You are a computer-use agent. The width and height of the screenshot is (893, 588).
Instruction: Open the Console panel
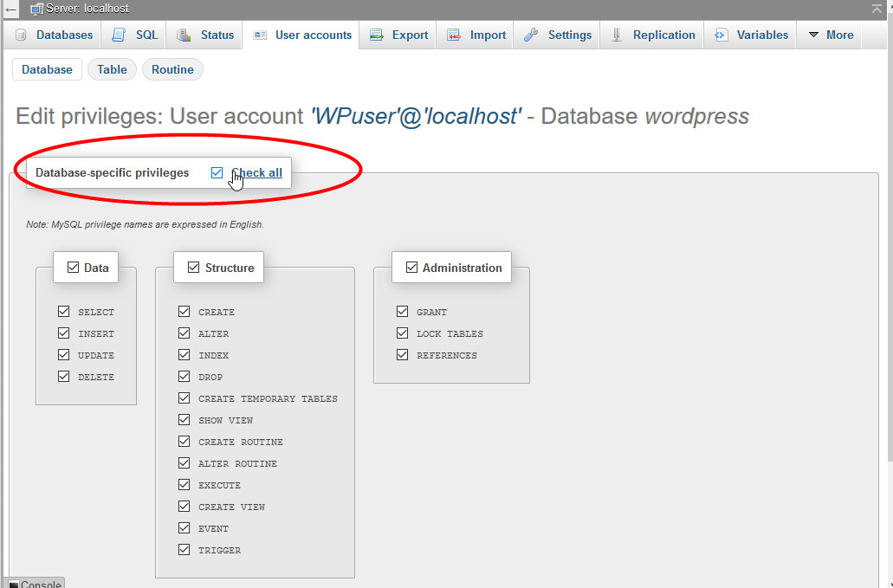click(34, 584)
